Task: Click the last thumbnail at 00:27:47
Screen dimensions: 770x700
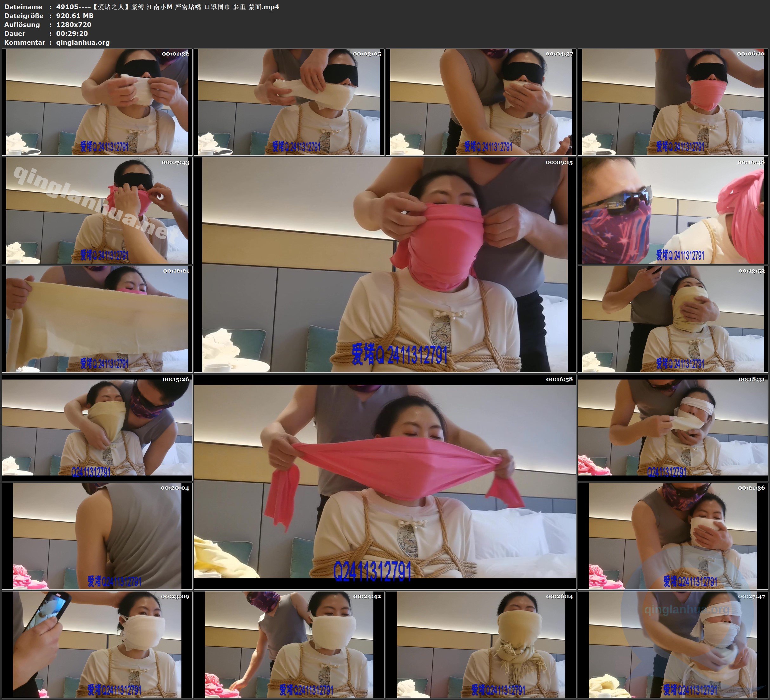Action: tap(673, 644)
